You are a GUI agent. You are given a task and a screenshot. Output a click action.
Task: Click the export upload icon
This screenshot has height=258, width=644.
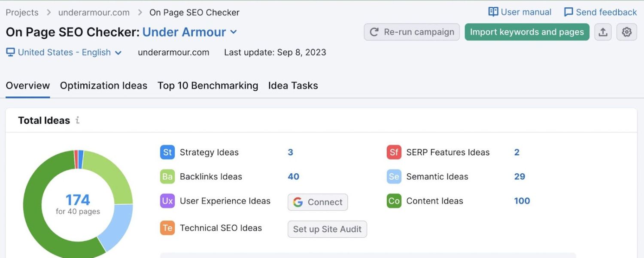pyautogui.click(x=603, y=32)
